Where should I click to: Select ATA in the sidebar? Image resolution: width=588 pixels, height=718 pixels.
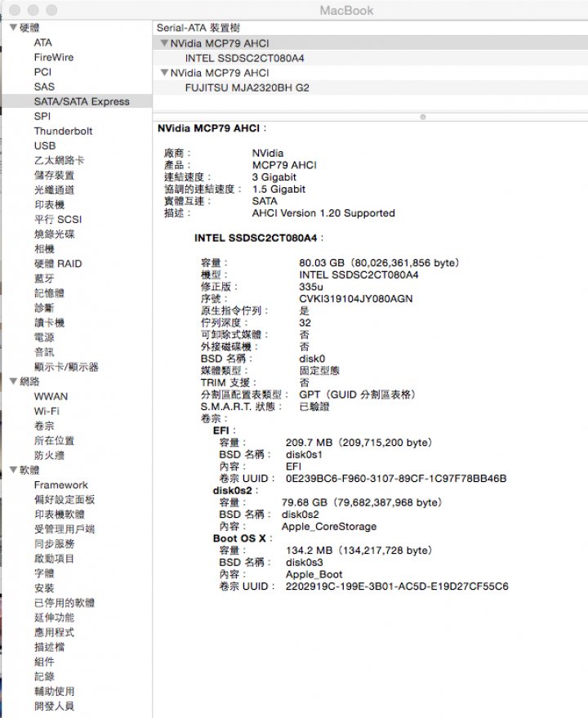pos(43,42)
